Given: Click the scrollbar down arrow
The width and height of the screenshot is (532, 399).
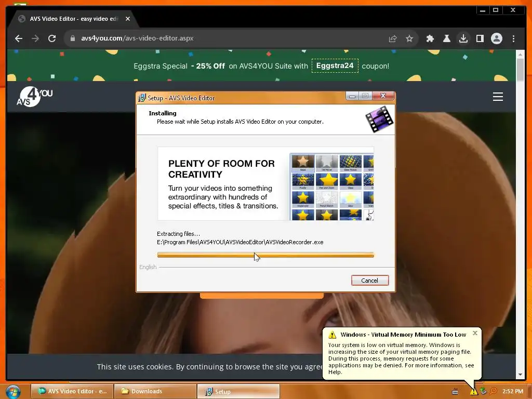Looking at the screenshot, I should (520, 375).
